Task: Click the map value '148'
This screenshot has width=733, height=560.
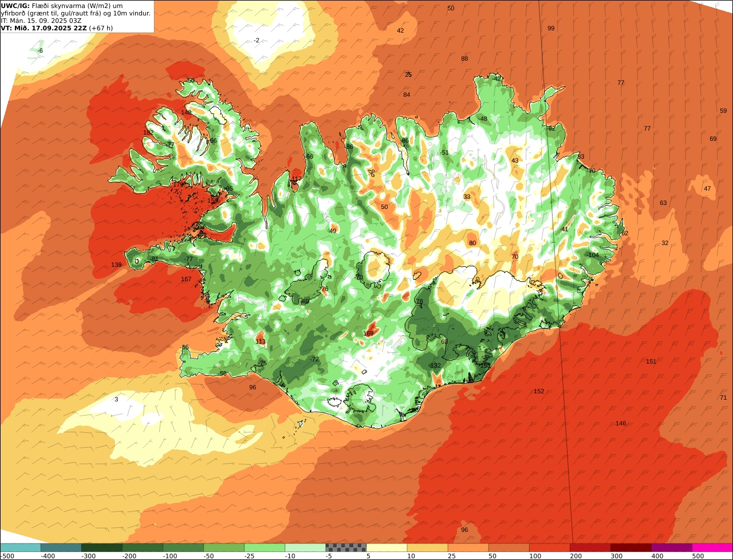Action: pyautogui.click(x=186, y=113)
